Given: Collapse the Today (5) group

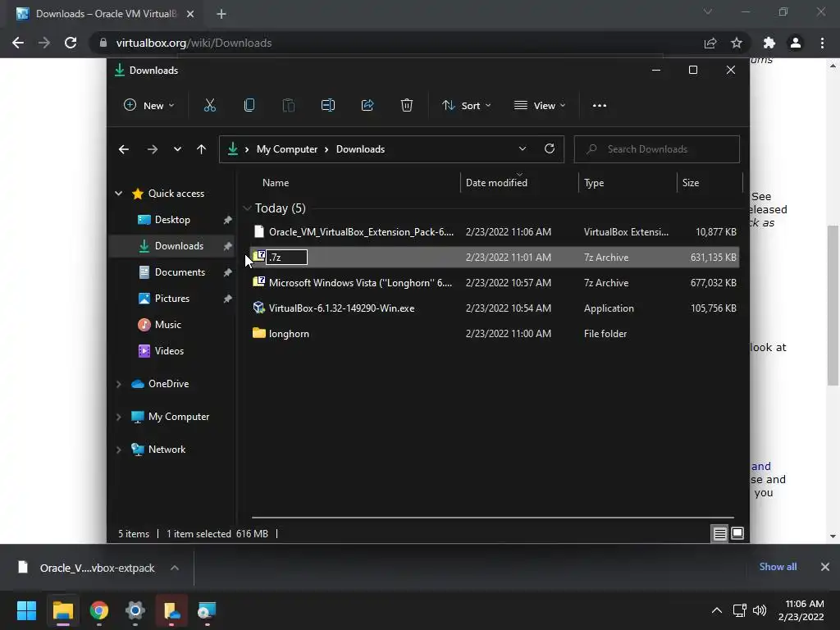Looking at the screenshot, I should pos(247,208).
